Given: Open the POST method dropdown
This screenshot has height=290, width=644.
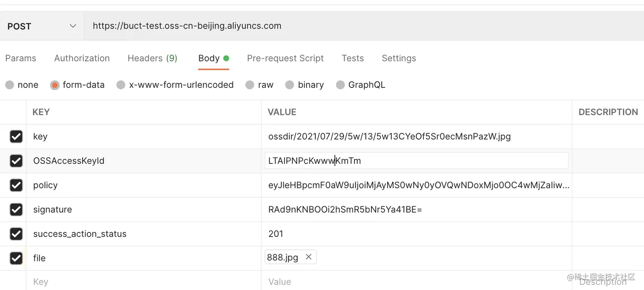Looking at the screenshot, I should click(42, 26).
